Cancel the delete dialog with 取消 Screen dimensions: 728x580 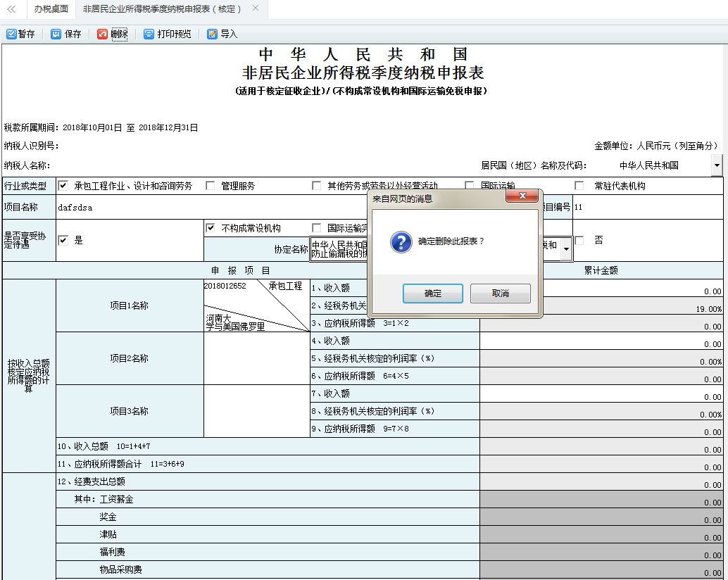[x=500, y=293]
